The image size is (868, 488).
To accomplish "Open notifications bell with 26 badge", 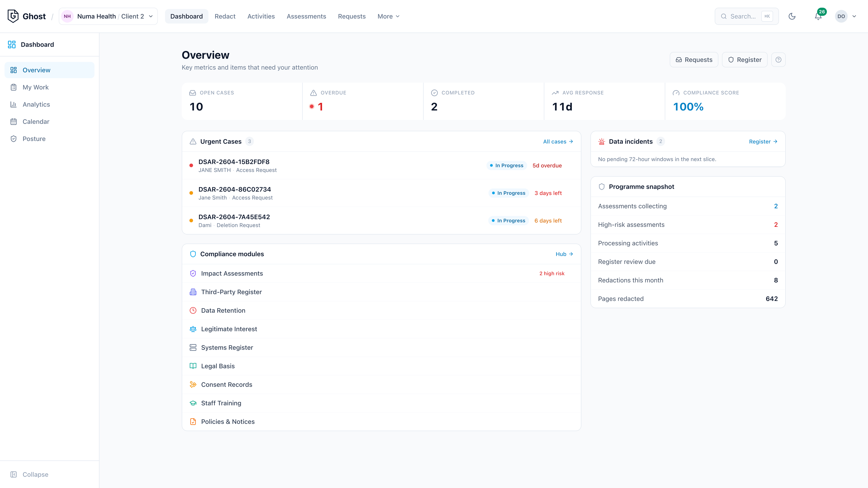I will pos(818,16).
